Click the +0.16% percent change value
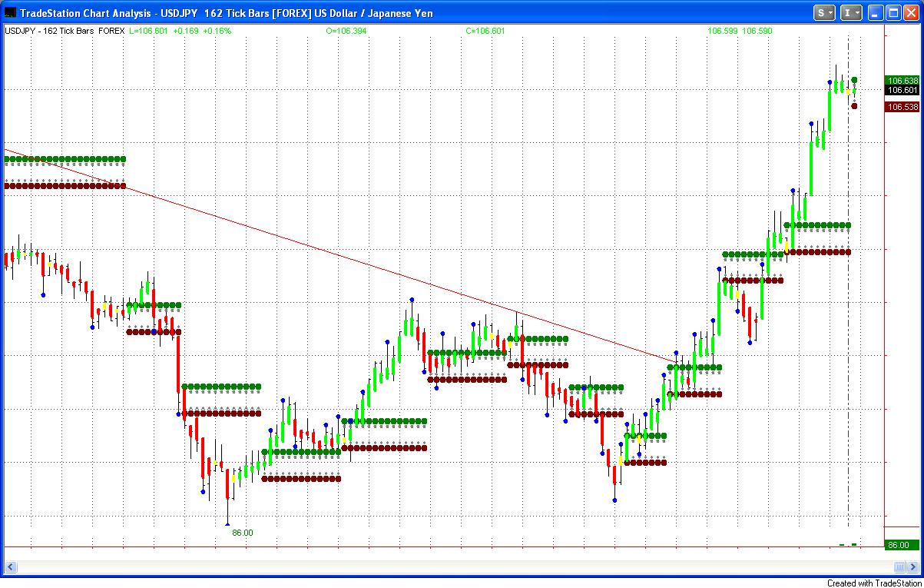The height and width of the screenshot is (588, 924). pos(217,32)
